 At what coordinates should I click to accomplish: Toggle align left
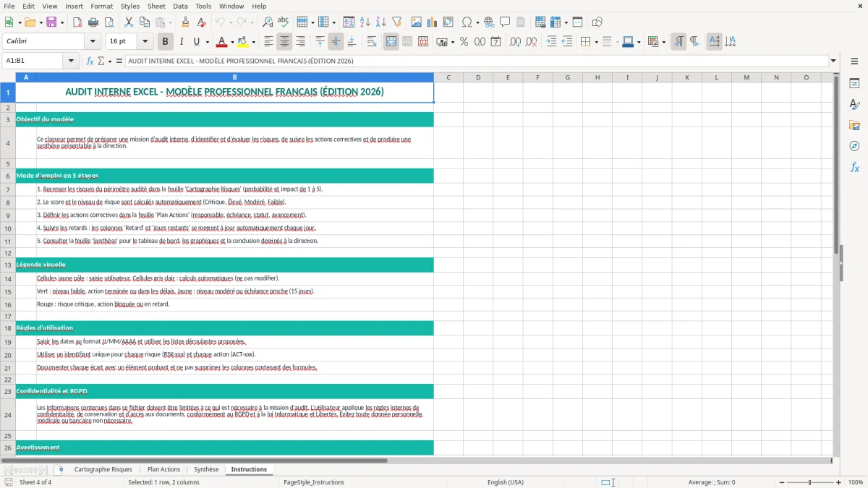[269, 42]
